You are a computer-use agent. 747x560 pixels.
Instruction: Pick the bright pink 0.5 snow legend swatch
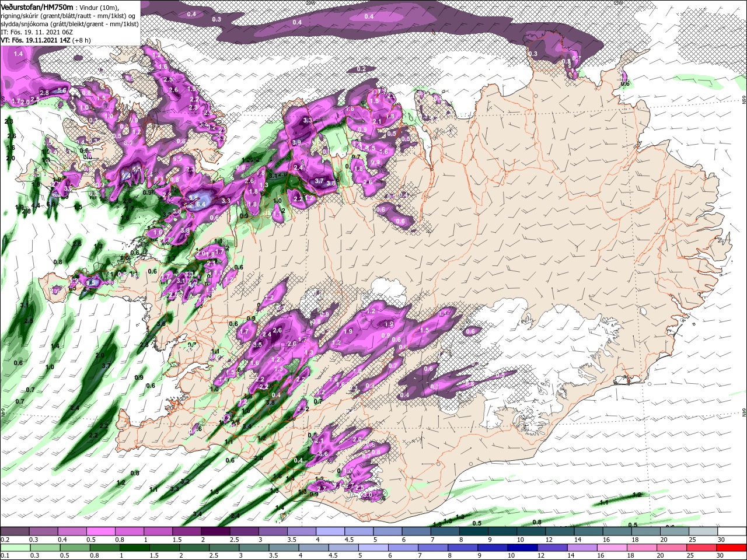pos(100,531)
